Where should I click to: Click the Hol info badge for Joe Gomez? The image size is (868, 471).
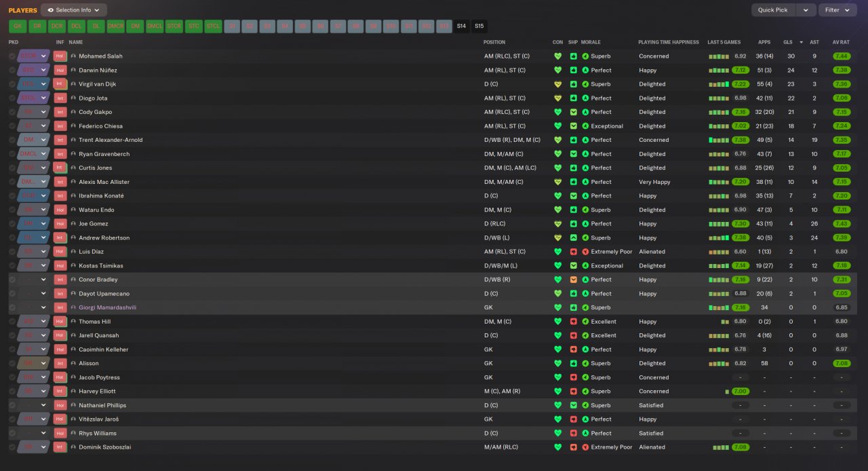coord(60,224)
